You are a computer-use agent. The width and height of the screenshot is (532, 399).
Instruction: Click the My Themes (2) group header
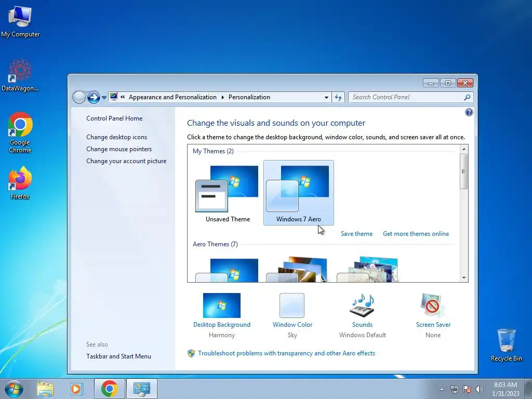pos(213,151)
